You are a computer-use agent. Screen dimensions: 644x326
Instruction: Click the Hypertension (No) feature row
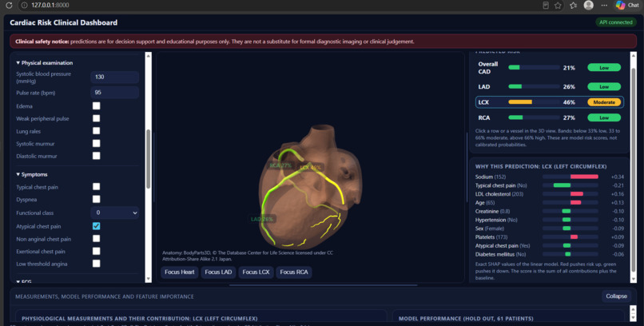click(x=550, y=220)
